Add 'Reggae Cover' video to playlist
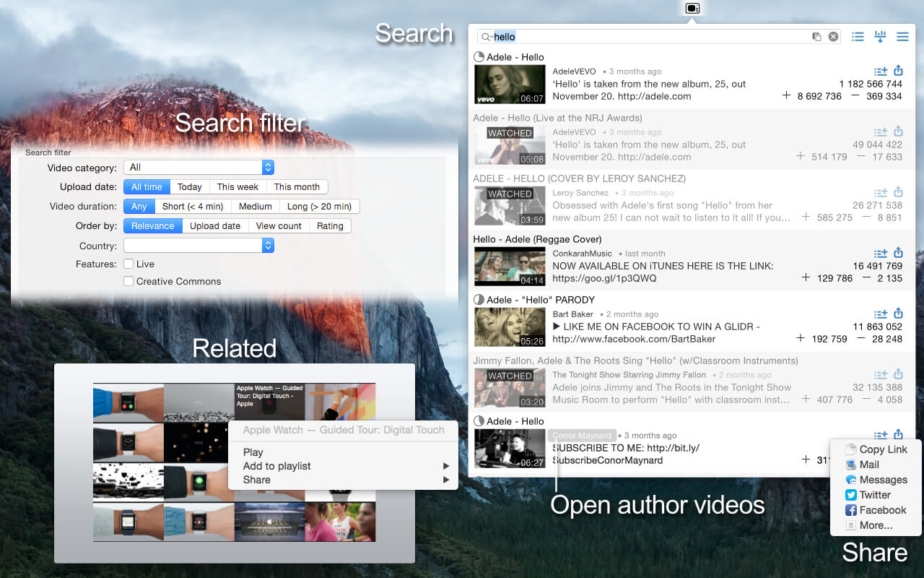 [x=881, y=253]
